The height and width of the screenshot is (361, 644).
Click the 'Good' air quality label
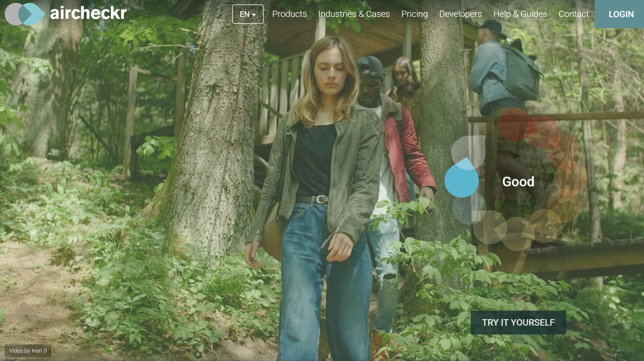[x=518, y=182]
